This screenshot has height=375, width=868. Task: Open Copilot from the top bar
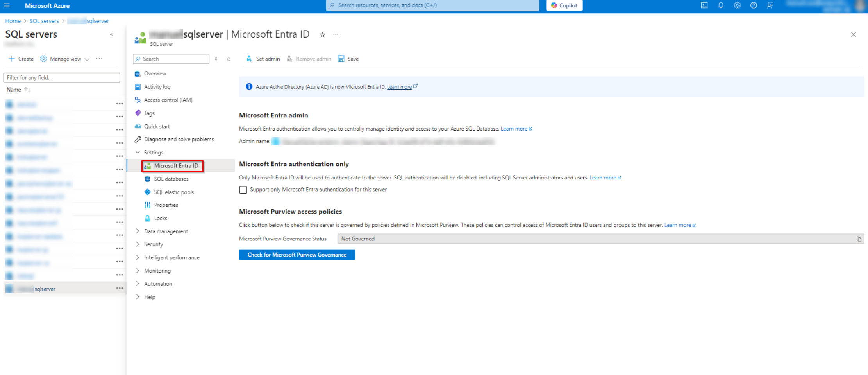click(x=564, y=5)
